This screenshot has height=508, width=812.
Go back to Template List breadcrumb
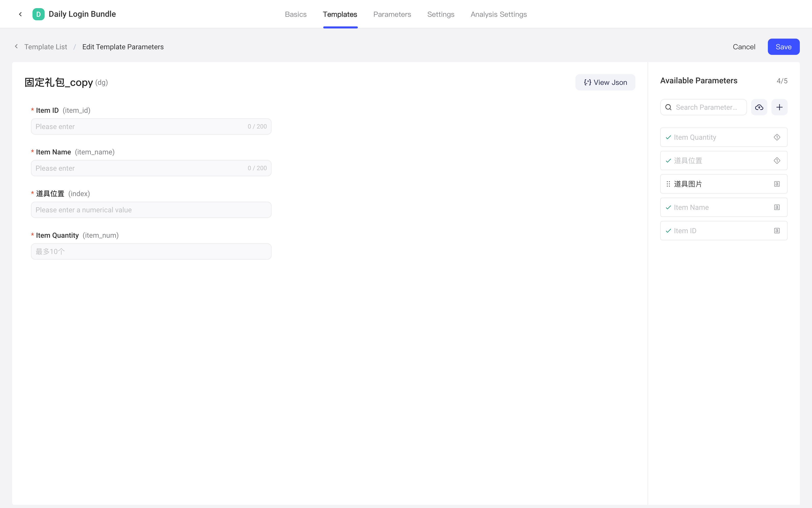tap(46, 47)
